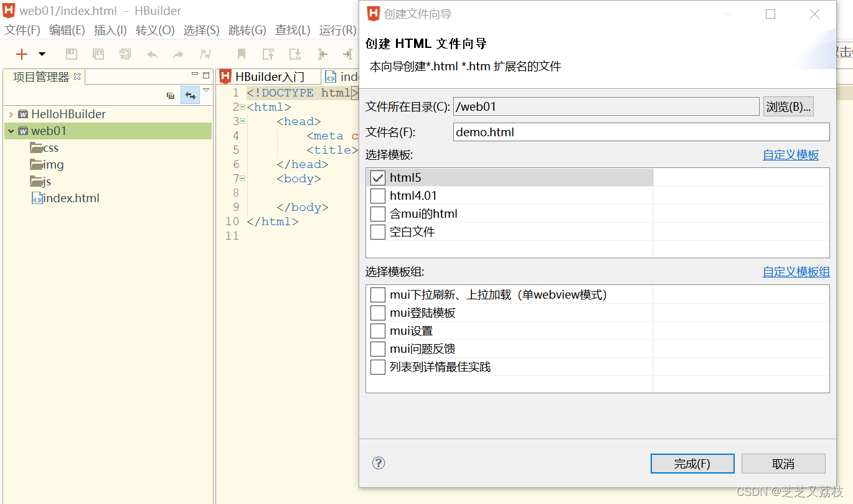Select the js folder
The image size is (853, 504).
(40, 182)
